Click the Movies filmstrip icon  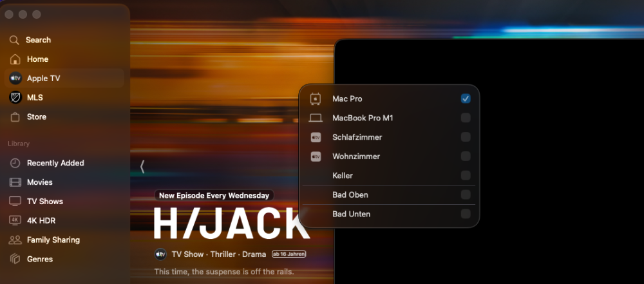coord(15,182)
